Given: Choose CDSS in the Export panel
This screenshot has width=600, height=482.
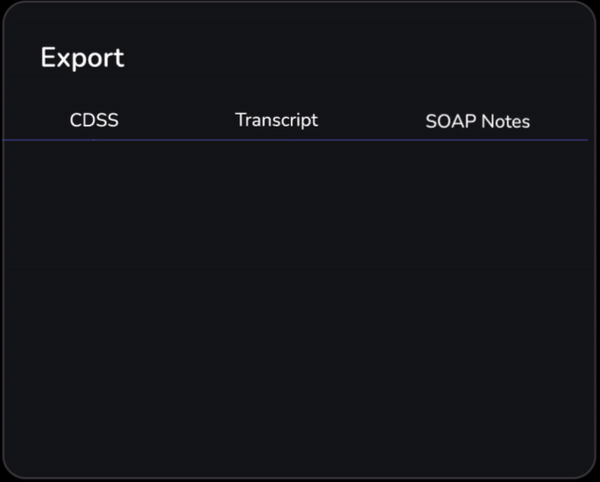Looking at the screenshot, I should pos(94,120).
